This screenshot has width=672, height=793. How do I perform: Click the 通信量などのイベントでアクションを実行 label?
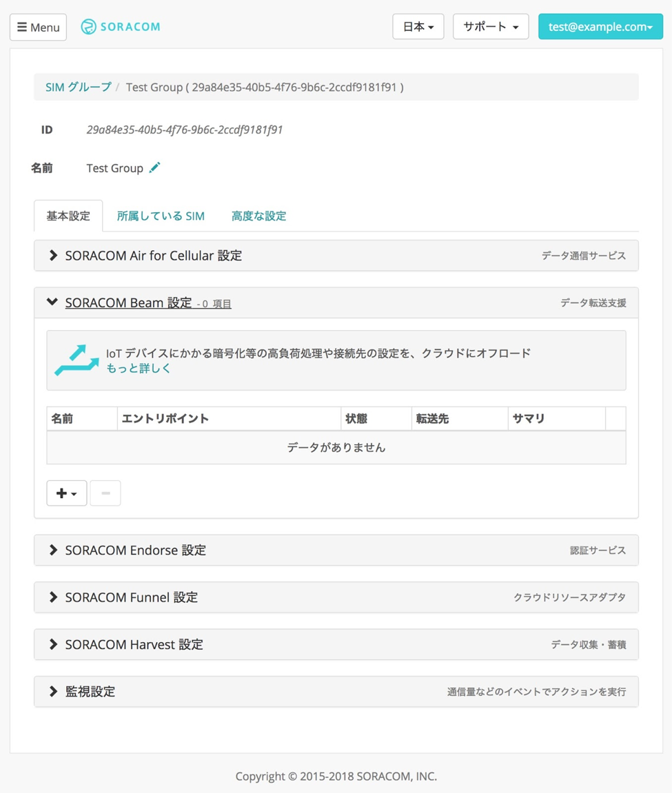537,691
